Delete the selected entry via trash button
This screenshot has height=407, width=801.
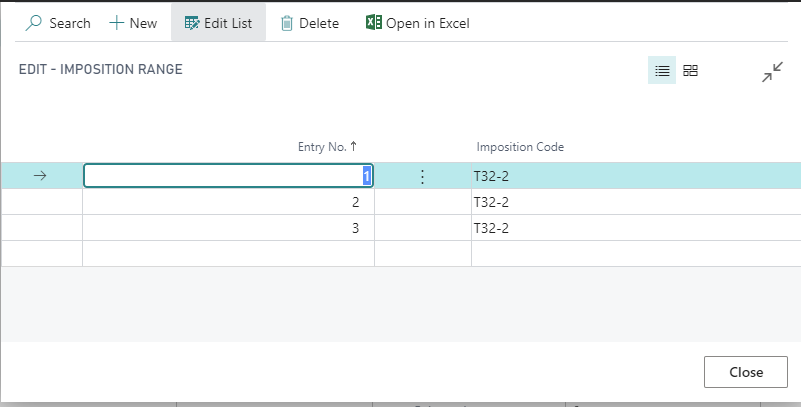click(309, 23)
